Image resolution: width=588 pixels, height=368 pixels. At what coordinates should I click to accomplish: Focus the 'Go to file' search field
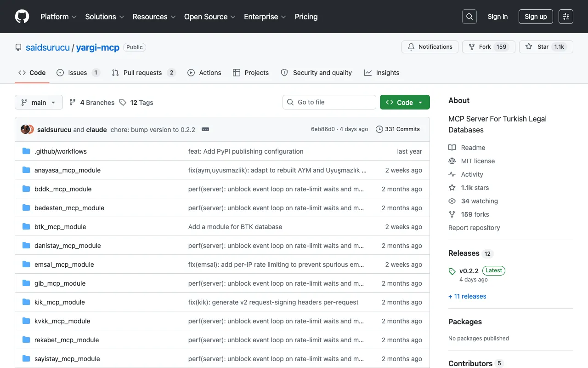tap(329, 102)
